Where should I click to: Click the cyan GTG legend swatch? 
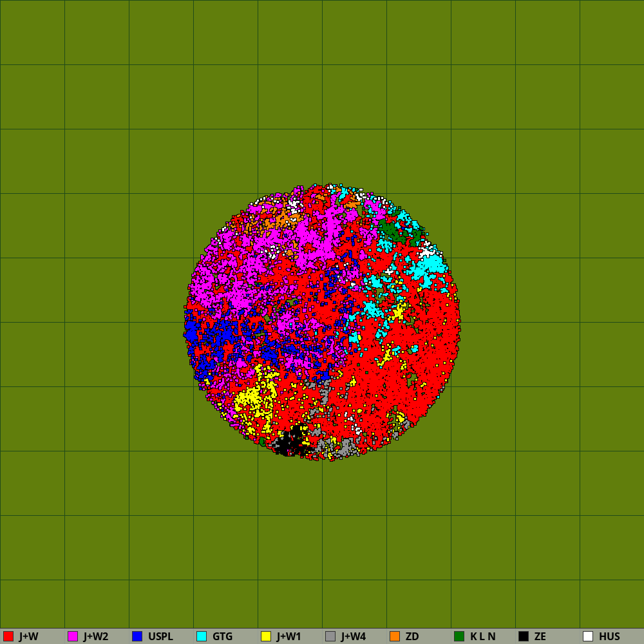[x=202, y=636]
